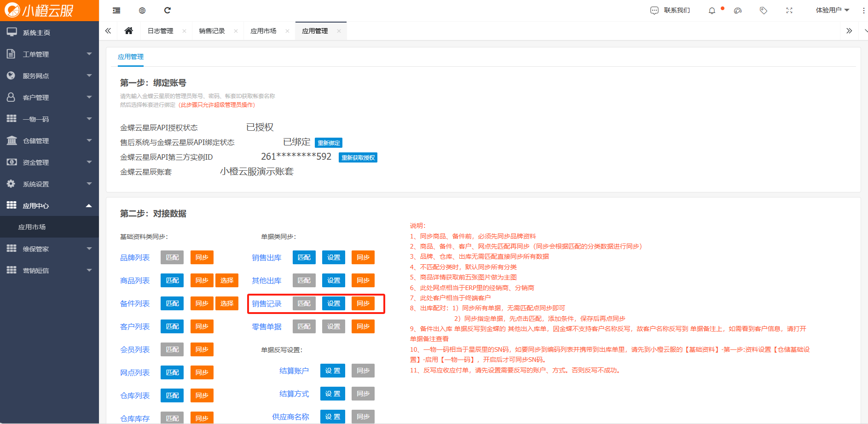Click the 联系我们 chat icon
This screenshot has height=424, width=868.
[654, 10]
